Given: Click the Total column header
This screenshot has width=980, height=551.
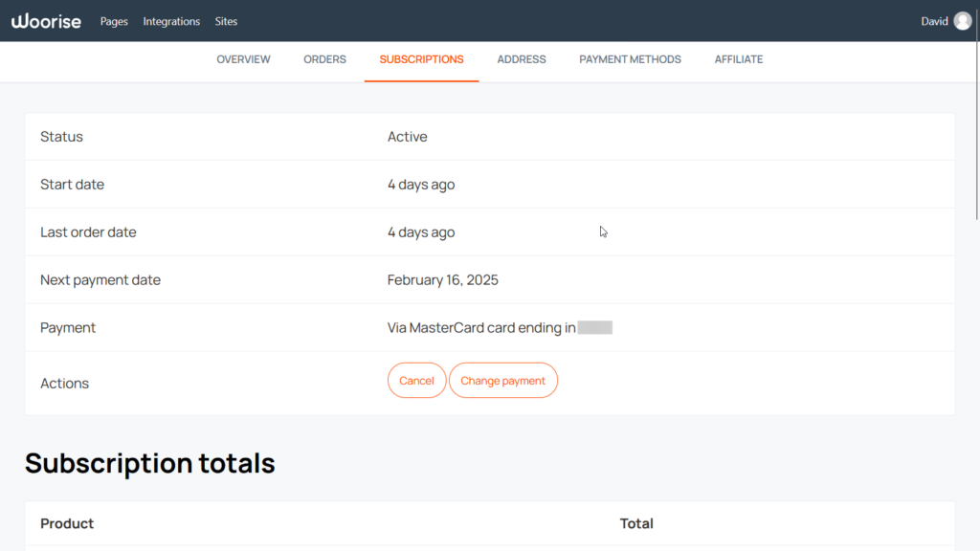Looking at the screenshot, I should pos(636,523).
